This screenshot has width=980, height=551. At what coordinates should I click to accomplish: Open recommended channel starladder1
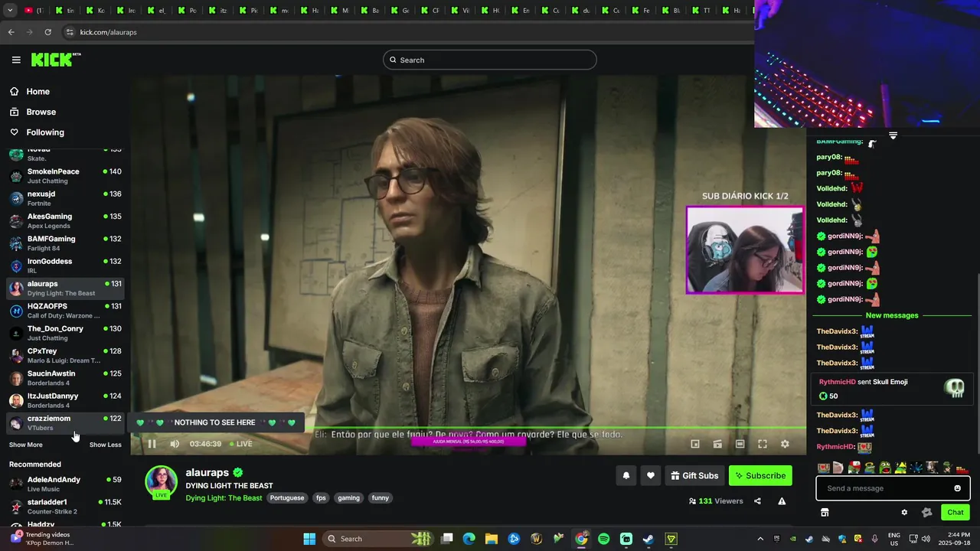(x=65, y=507)
